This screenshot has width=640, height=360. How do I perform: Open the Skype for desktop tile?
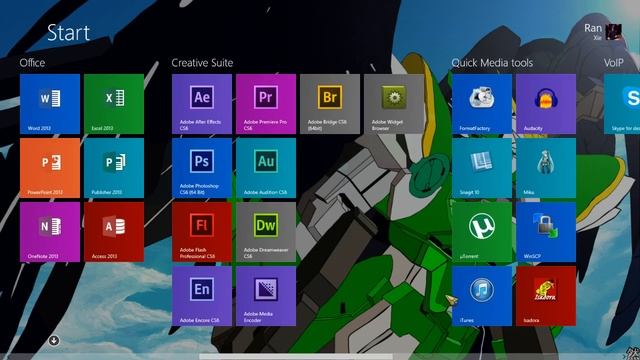coord(622,104)
